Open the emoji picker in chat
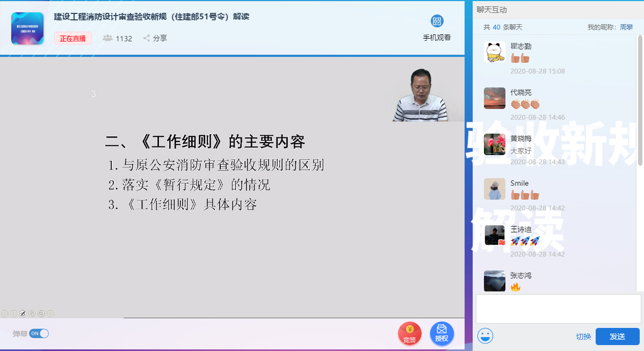The height and width of the screenshot is (351, 644). (485, 336)
